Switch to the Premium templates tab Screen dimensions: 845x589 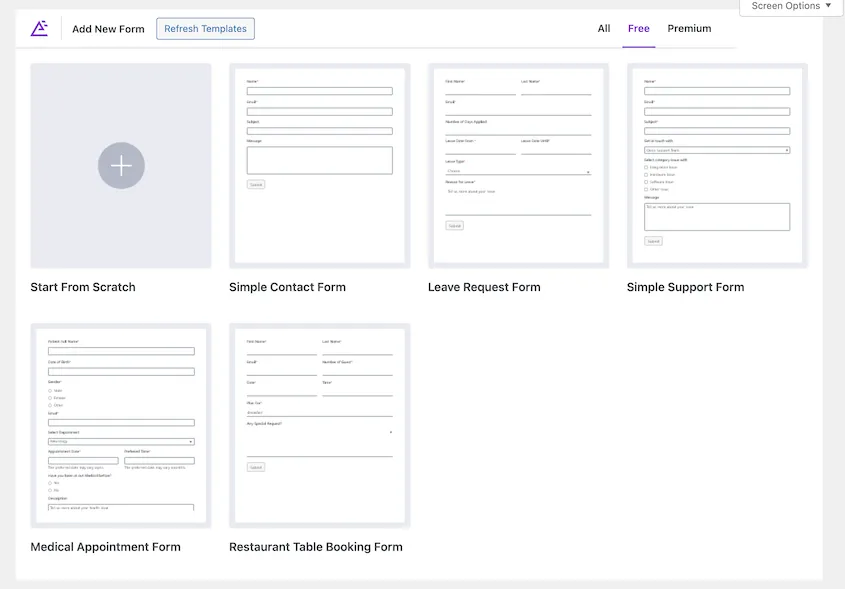(x=689, y=29)
